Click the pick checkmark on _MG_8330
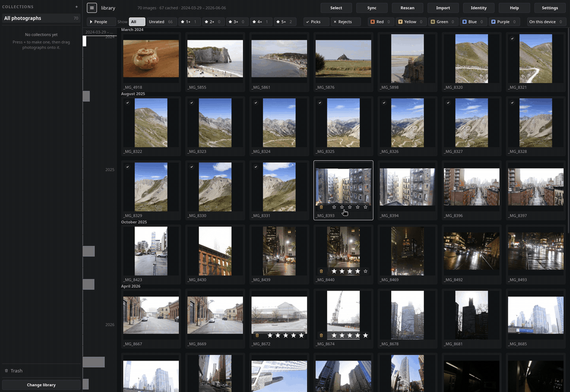This screenshot has height=392, width=570. click(192, 167)
